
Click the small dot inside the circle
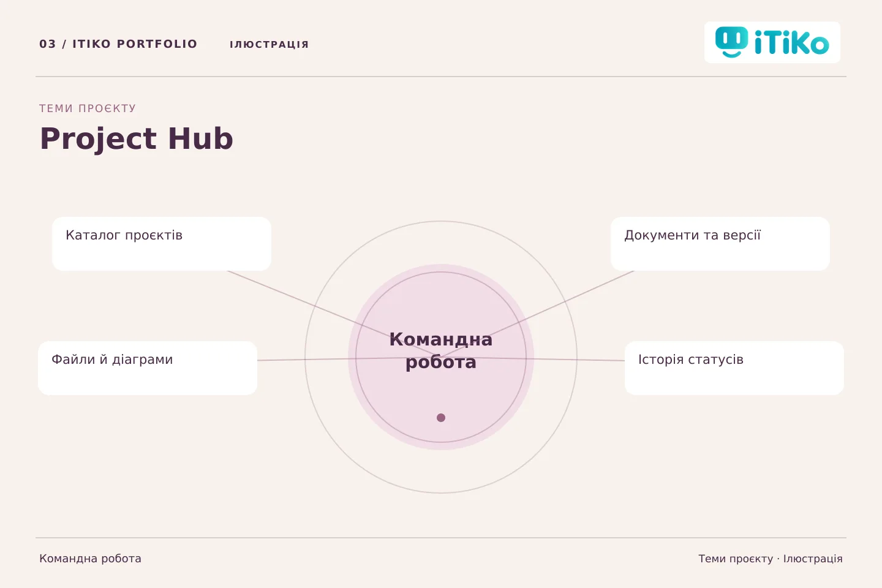click(x=441, y=418)
